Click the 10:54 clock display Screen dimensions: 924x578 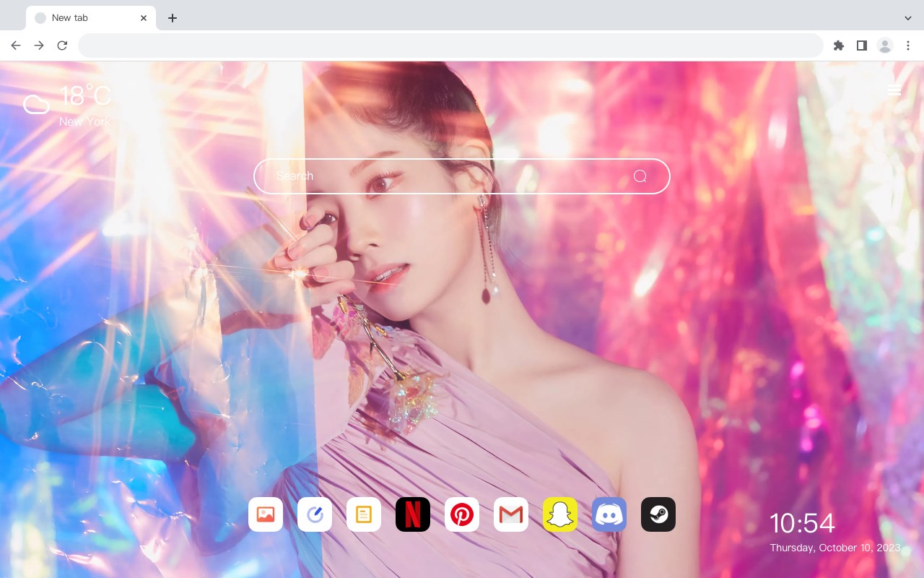coord(802,523)
